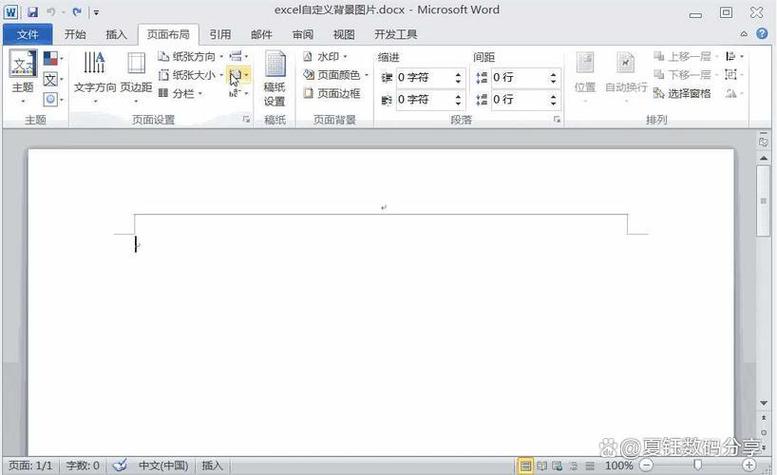Click Redo in quick access toolbar
This screenshot has width=777, height=475.
tap(77, 11)
